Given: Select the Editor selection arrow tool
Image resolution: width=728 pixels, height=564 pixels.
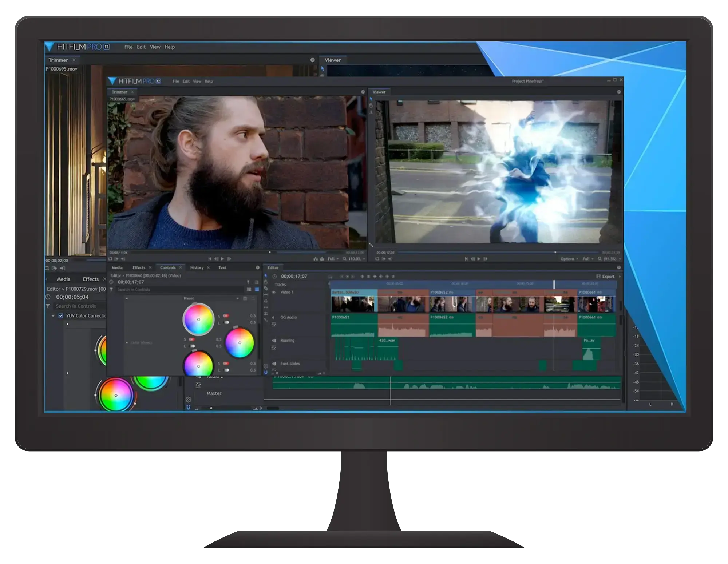Looking at the screenshot, I should (x=265, y=276).
